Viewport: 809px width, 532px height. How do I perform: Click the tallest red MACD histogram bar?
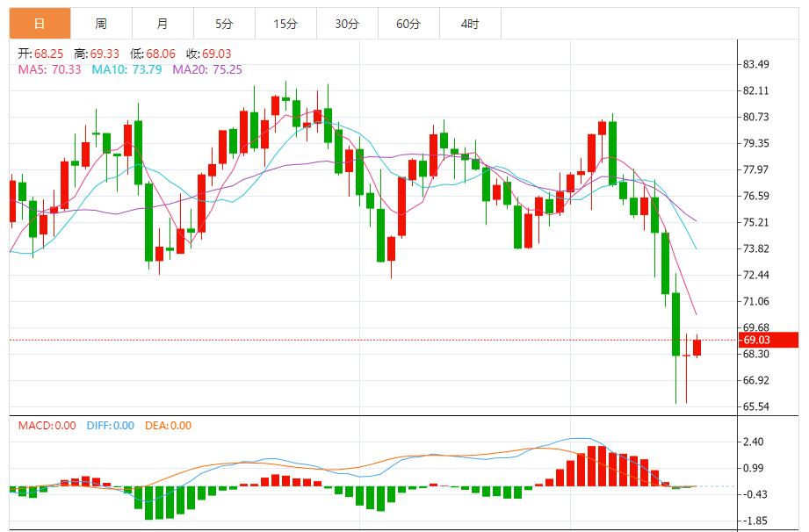click(x=591, y=466)
